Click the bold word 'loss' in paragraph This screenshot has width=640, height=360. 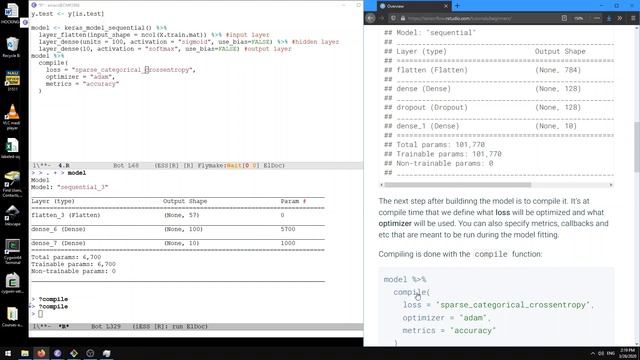[x=502, y=212]
